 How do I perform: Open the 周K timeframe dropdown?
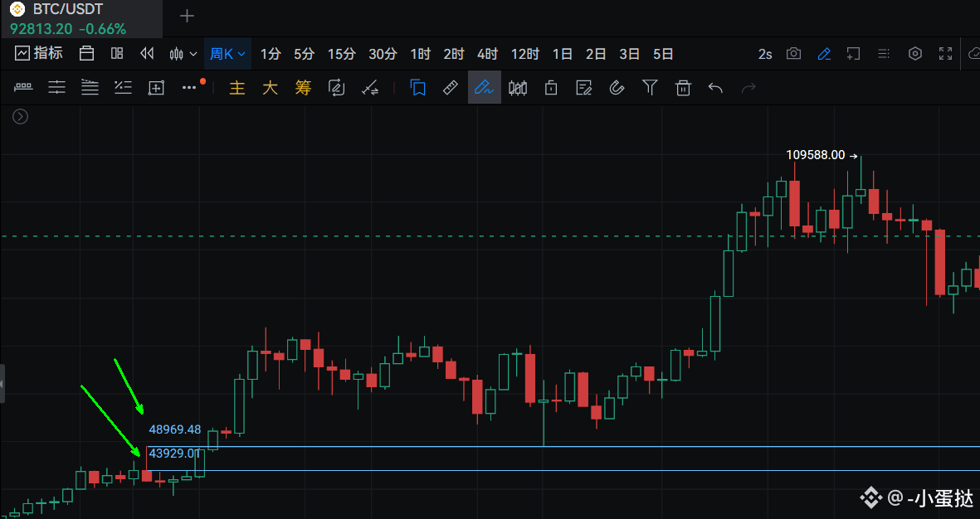(227, 54)
